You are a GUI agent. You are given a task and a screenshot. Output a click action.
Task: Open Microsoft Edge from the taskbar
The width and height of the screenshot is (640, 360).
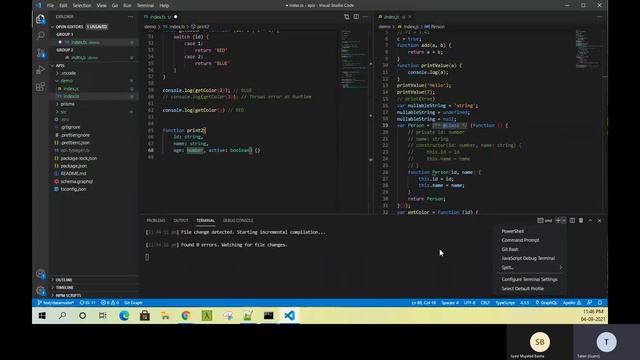[x=124, y=316]
